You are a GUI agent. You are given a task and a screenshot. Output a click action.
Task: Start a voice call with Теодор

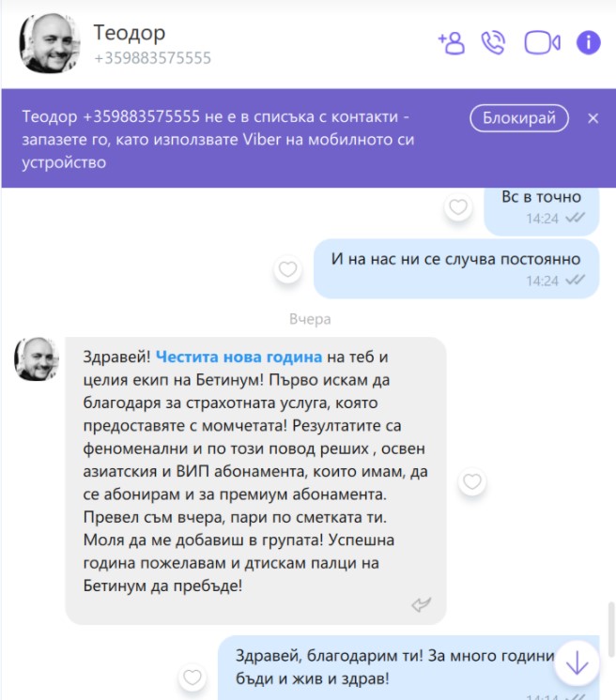493,43
